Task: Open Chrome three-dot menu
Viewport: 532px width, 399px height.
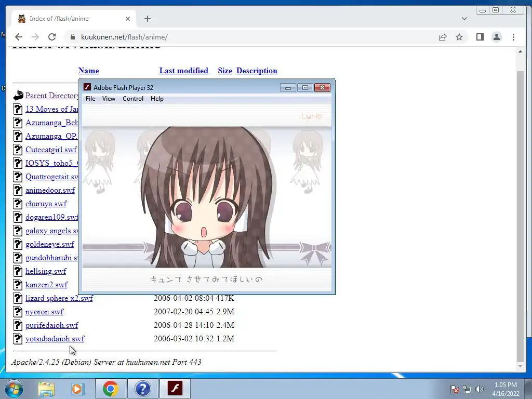Action: coord(513,37)
